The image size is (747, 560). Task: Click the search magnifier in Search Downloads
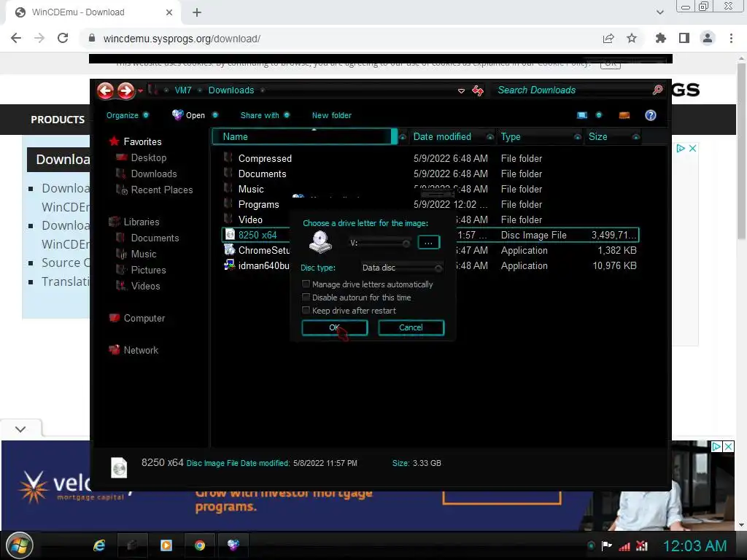coord(657,90)
